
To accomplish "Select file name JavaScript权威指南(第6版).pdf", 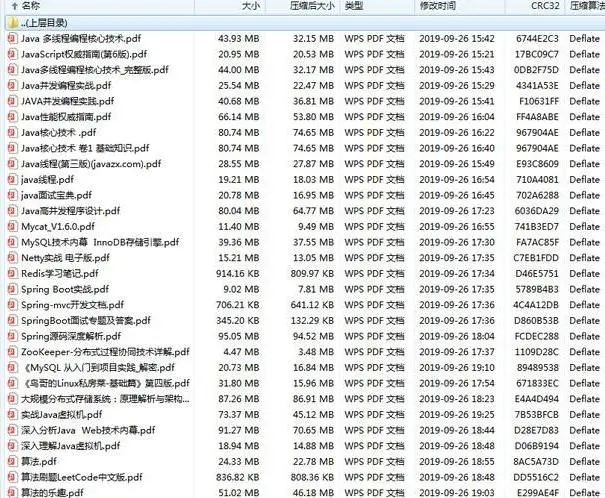I will click(84, 54).
